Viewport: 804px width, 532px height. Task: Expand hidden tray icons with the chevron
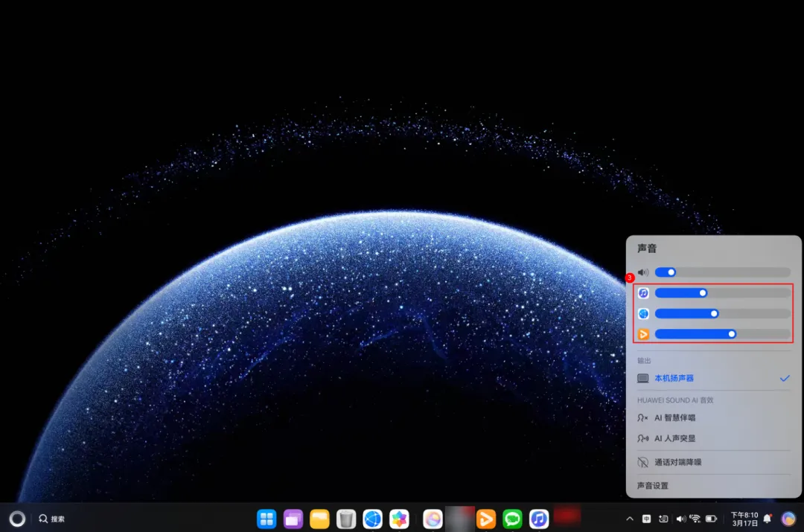click(x=630, y=519)
